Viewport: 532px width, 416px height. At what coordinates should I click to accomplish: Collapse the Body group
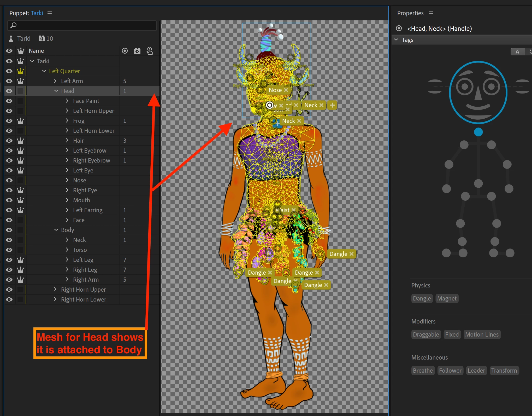pos(56,230)
